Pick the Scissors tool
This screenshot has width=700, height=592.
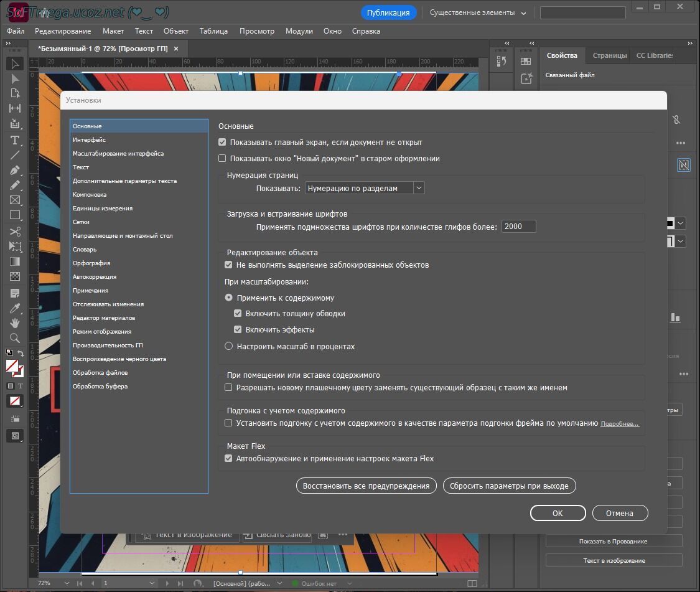point(15,232)
